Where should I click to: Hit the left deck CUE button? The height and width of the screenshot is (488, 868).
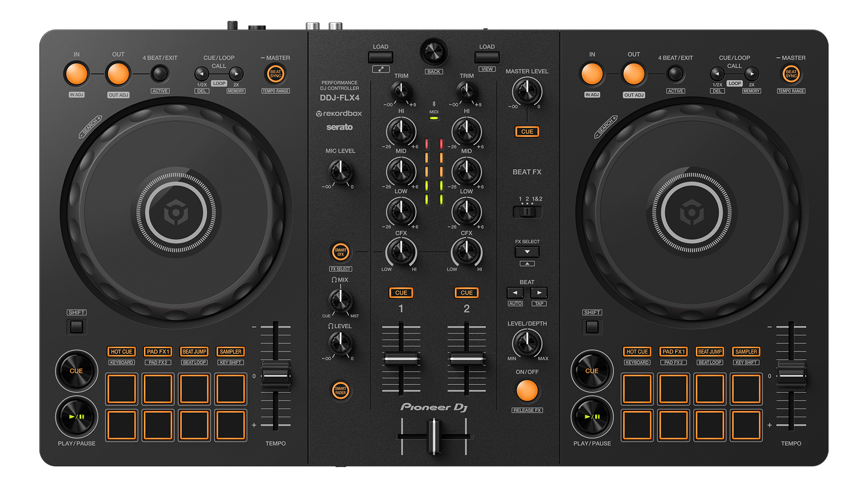pos(77,371)
